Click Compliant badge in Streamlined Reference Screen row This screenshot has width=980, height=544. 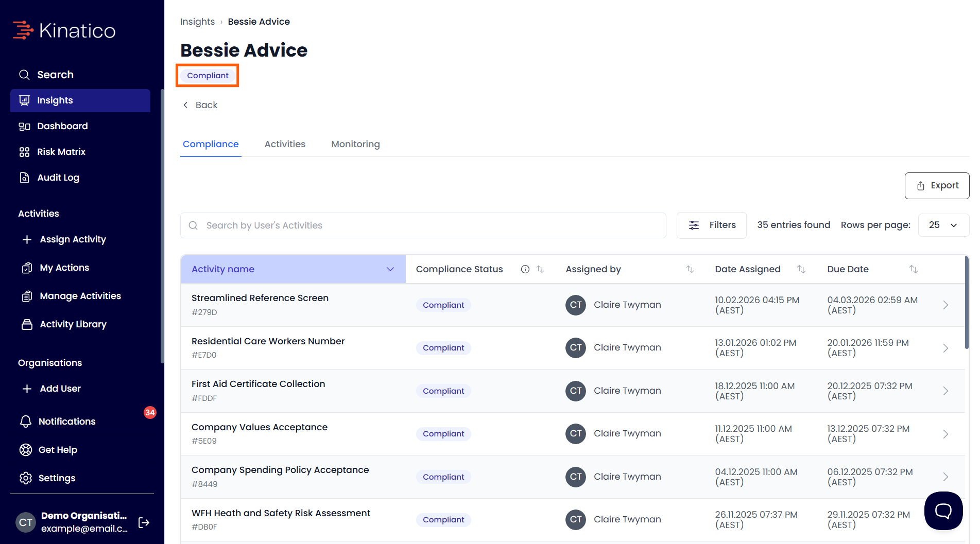pyautogui.click(x=443, y=305)
